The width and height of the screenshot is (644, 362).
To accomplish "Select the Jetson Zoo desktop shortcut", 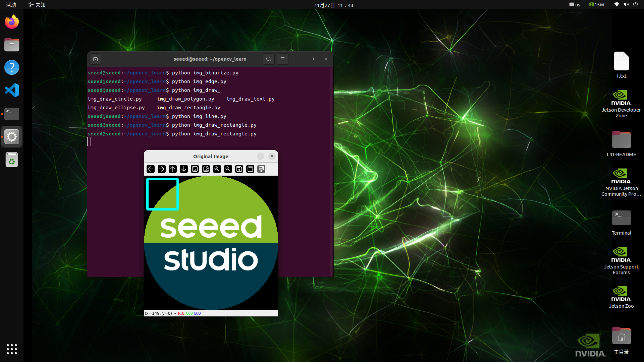I will click(621, 297).
